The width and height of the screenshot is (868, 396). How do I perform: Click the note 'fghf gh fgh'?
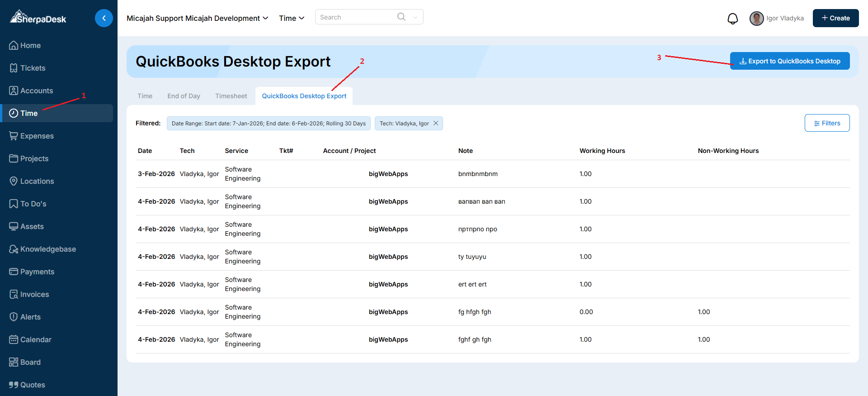[475, 339]
